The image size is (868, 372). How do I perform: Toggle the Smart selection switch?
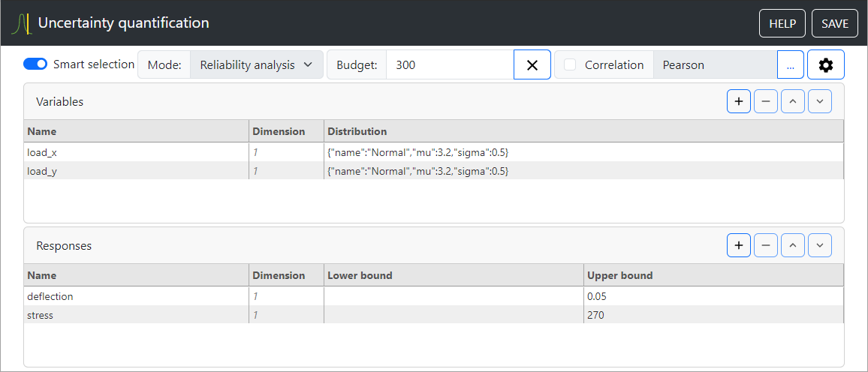click(35, 64)
